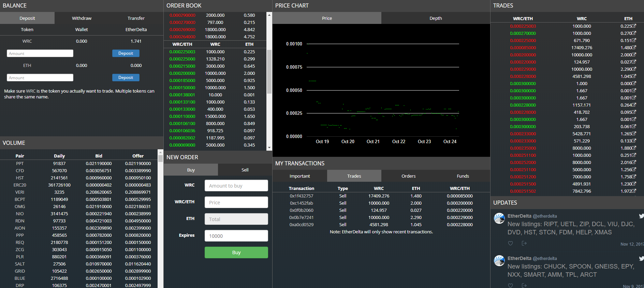Select the Trades tab in My Transactions

pos(354,176)
